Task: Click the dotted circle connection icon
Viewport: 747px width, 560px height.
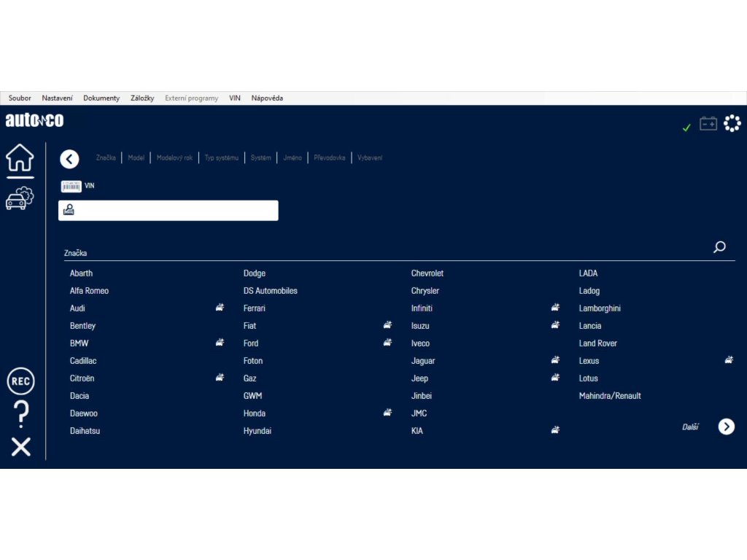Action: click(x=732, y=123)
